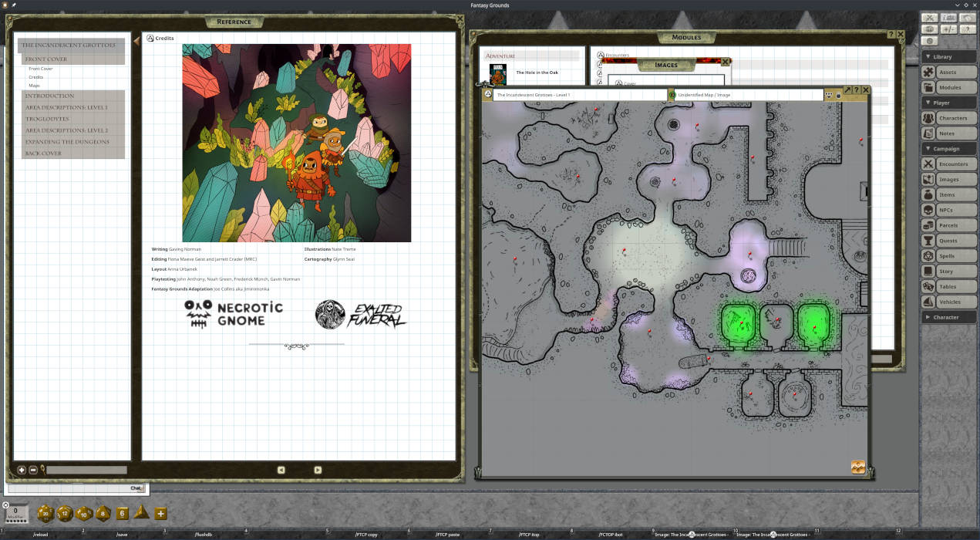Pick the d12 die
Screen dimensions: 980x540
(x=65, y=513)
